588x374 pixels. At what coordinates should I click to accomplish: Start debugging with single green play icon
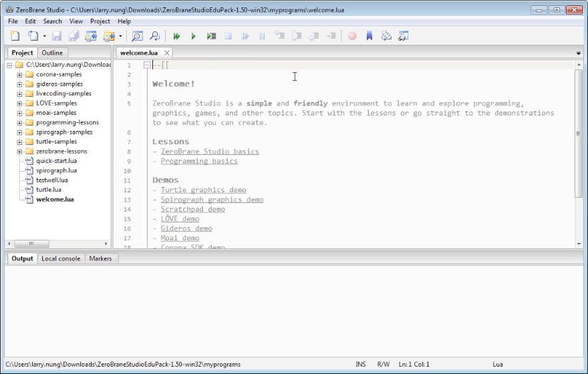tap(194, 36)
